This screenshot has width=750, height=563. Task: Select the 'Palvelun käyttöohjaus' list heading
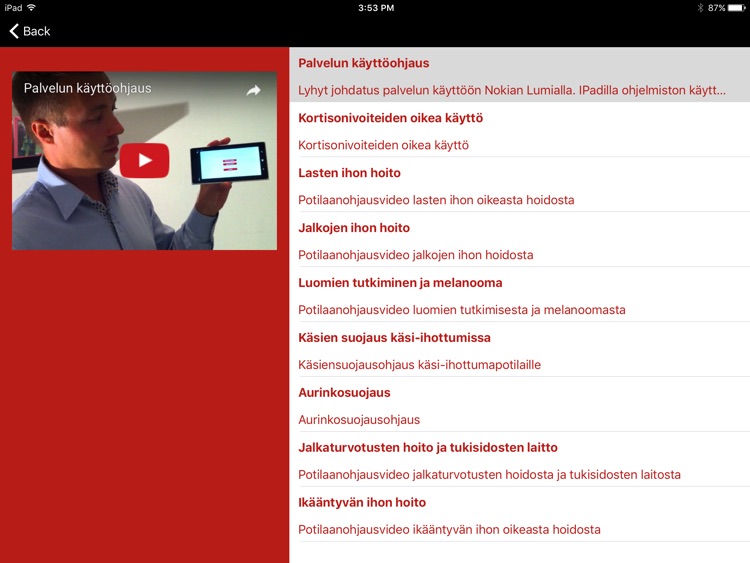[x=364, y=63]
